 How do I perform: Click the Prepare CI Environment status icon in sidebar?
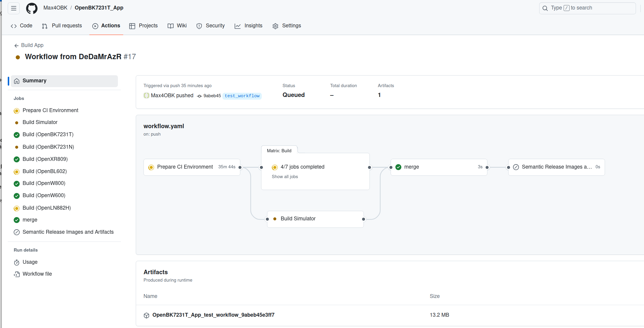tap(17, 111)
